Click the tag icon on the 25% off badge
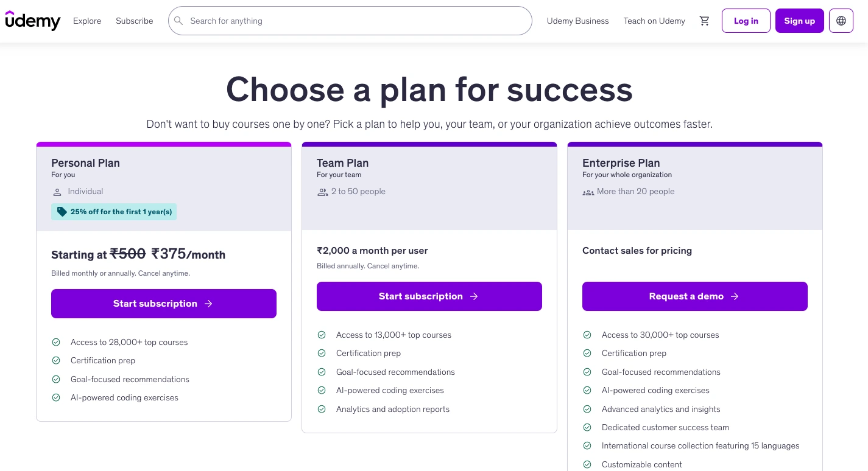This screenshot has height=471, width=868. coord(62,212)
